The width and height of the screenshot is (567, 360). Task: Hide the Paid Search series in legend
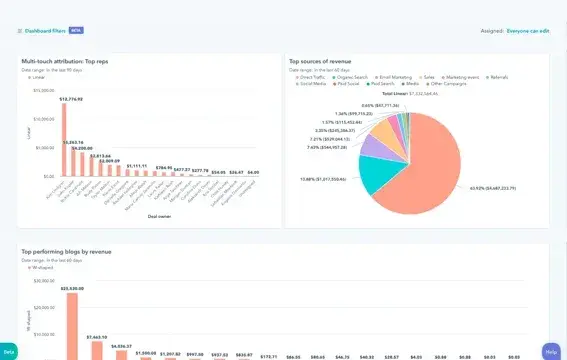380,84
